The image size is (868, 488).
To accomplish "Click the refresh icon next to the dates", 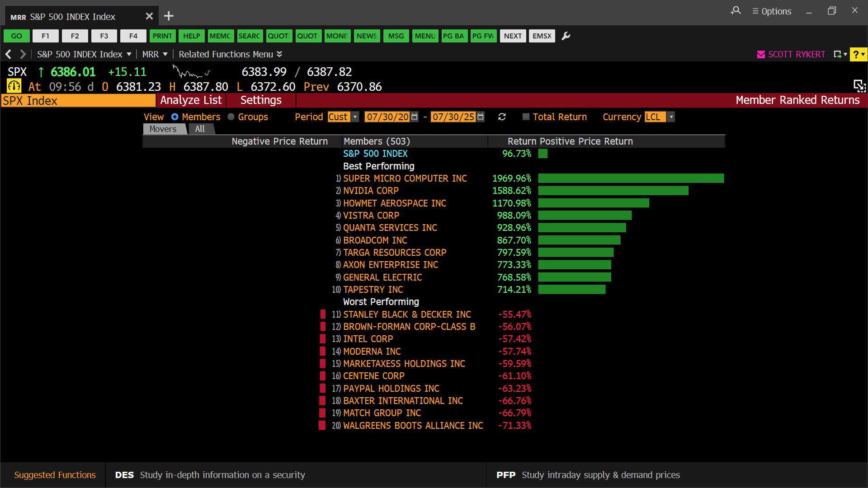I will [x=502, y=117].
